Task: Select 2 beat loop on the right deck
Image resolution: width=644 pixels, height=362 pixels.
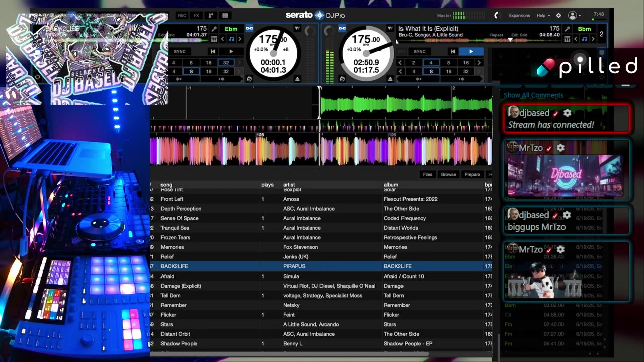Action: coord(413,63)
